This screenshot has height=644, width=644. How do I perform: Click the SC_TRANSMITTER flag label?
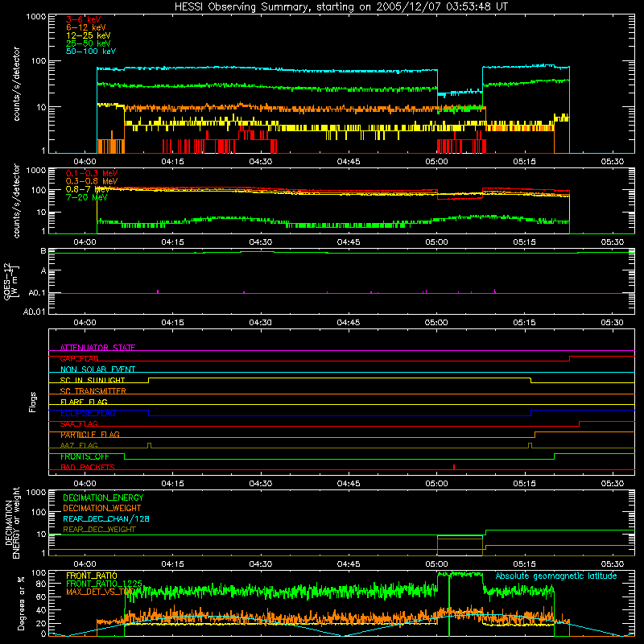click(x=93, y=391)
